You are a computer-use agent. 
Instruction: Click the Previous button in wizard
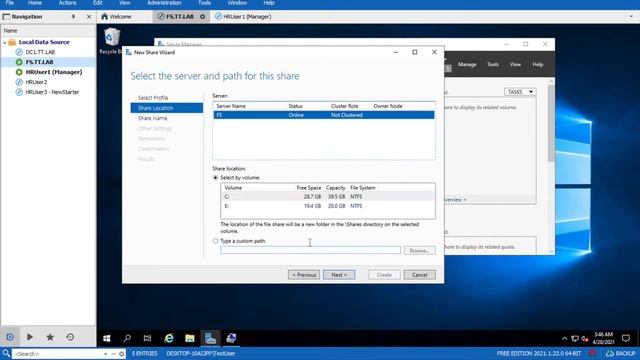point(304,275)
